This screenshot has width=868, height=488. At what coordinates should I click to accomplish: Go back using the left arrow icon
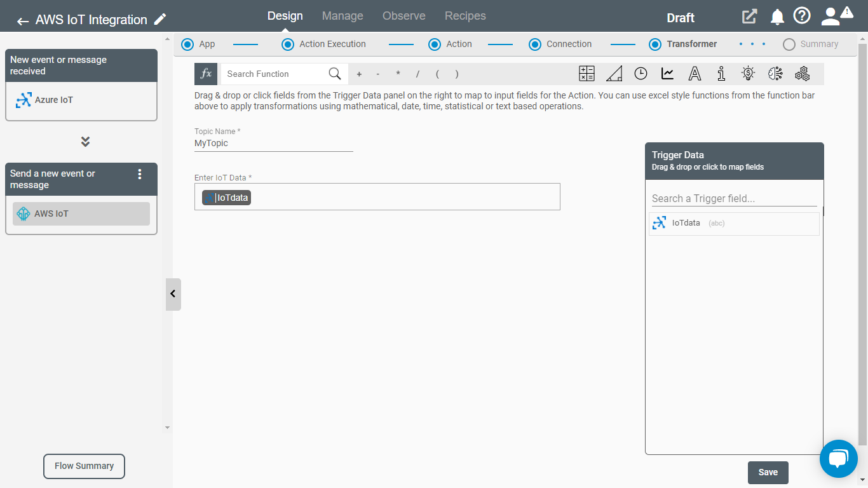click(x=23, y=21)
